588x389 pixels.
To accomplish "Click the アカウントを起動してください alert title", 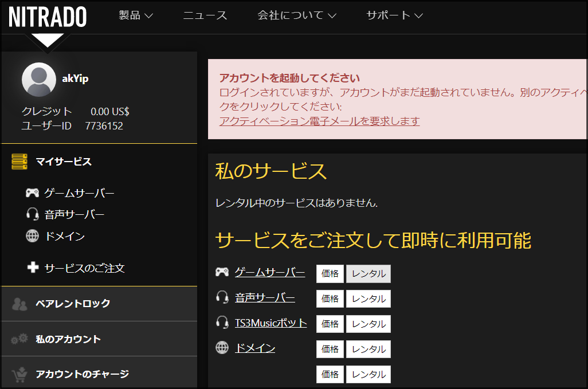I will [289, 78].
